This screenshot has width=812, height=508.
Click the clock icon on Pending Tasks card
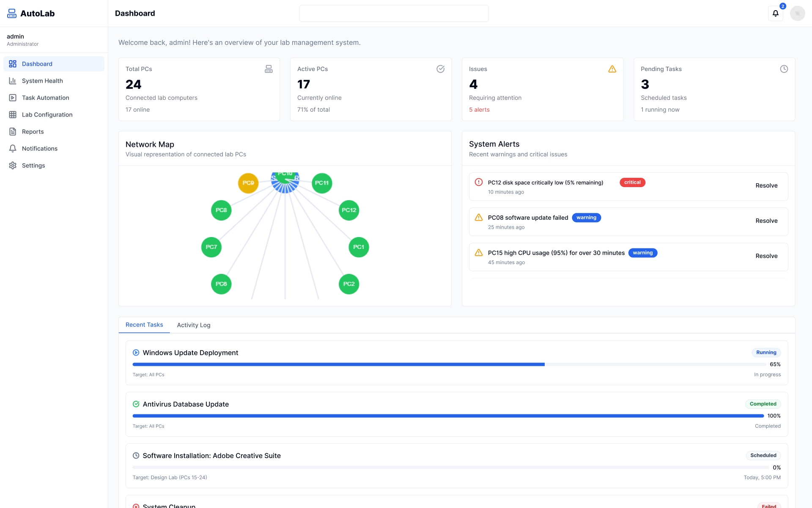785,69
